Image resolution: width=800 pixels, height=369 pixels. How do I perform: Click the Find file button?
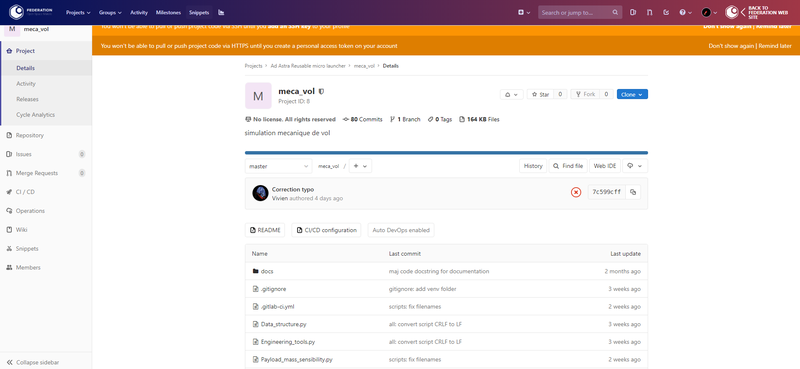tap(568, 166)
